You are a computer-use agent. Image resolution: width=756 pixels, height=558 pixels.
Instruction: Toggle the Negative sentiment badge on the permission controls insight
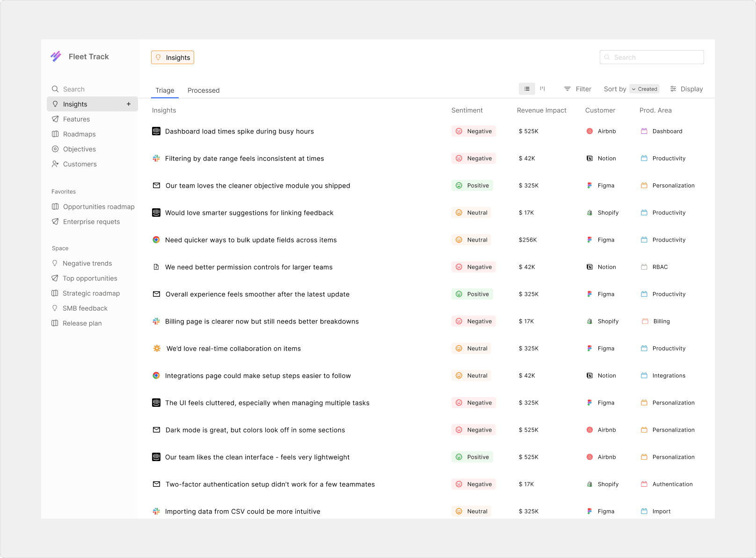(x=473, y=267)
